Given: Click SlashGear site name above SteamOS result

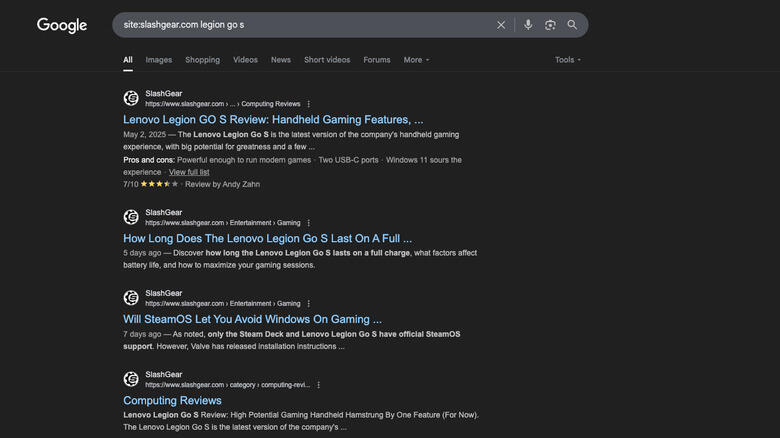Looking at the screenshot, I should pos(164,293).
